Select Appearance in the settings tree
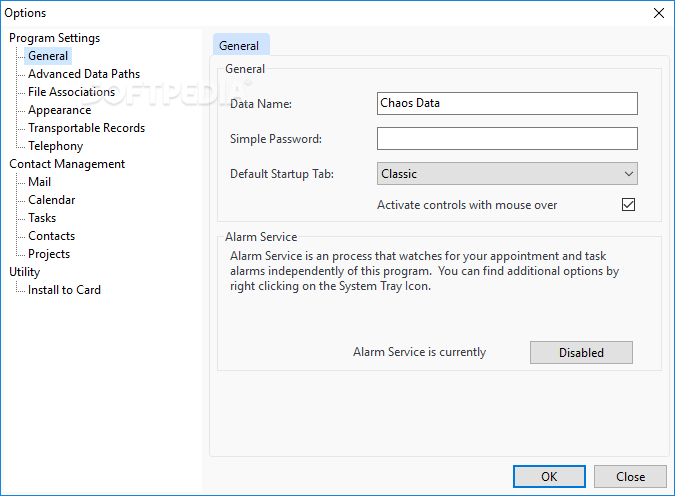The width and height of the screenshot is (675, 496). tap(59, 110)
